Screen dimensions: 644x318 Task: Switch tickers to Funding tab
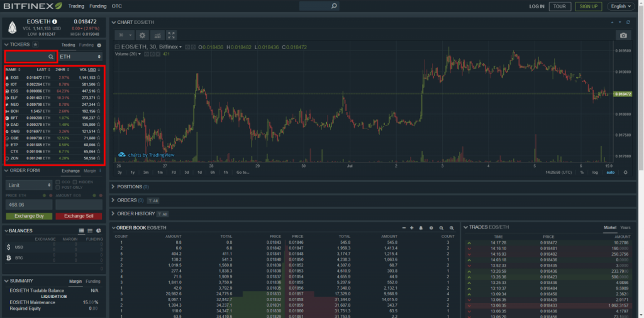click(86, 45)
